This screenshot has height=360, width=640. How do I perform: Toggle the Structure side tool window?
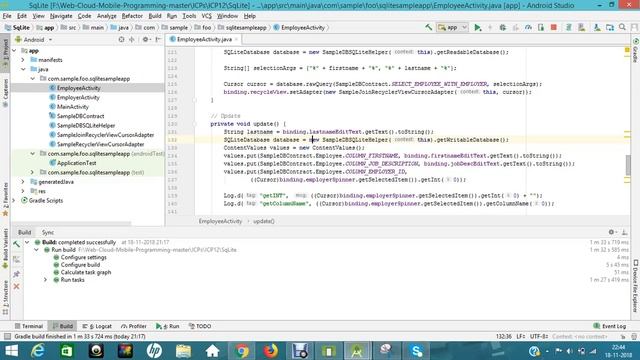(5, 297)
